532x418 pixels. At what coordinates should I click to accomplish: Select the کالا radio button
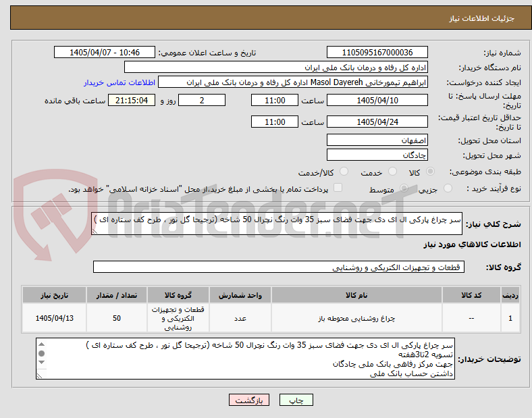click(x=430, y=172)
